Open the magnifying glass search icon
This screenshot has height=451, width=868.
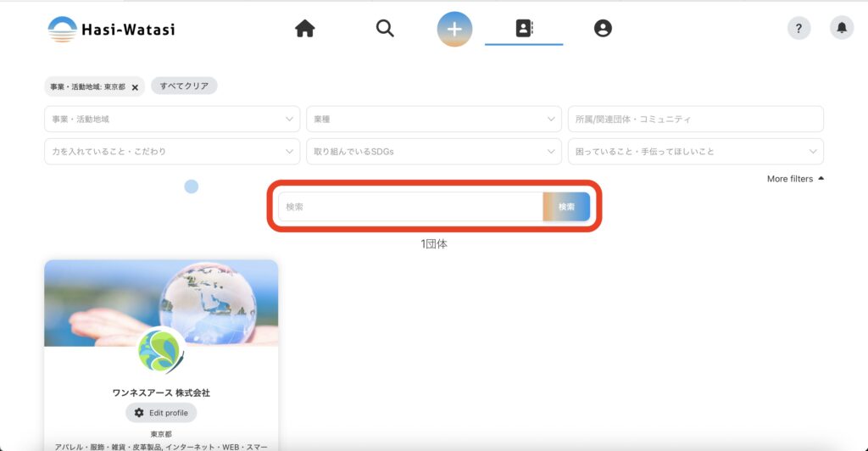click(385, 29)
